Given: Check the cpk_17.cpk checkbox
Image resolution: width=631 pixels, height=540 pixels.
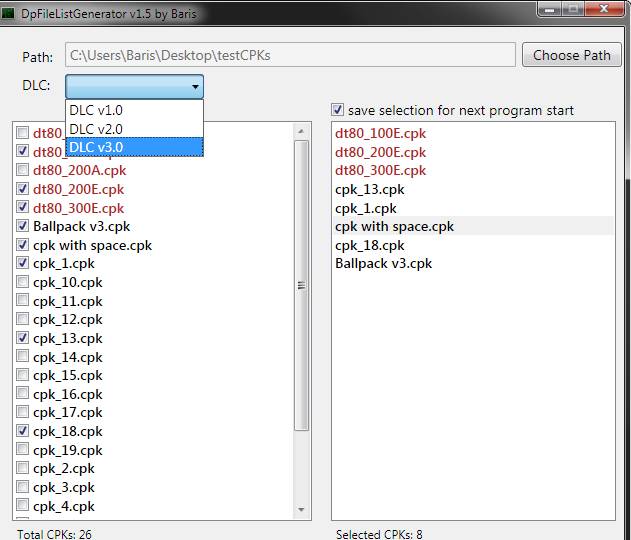Looking at the screenshot, I should click(23, 412).
